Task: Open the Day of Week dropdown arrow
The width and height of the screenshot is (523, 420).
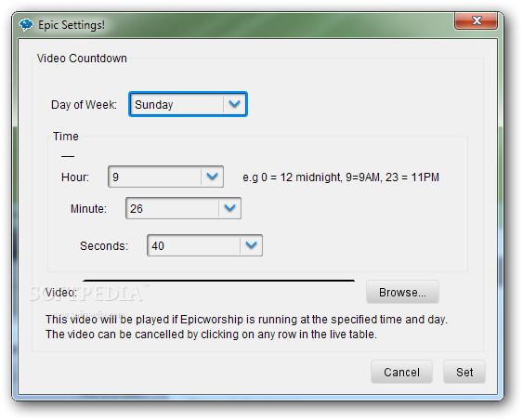Action: [x=234, y=104]
